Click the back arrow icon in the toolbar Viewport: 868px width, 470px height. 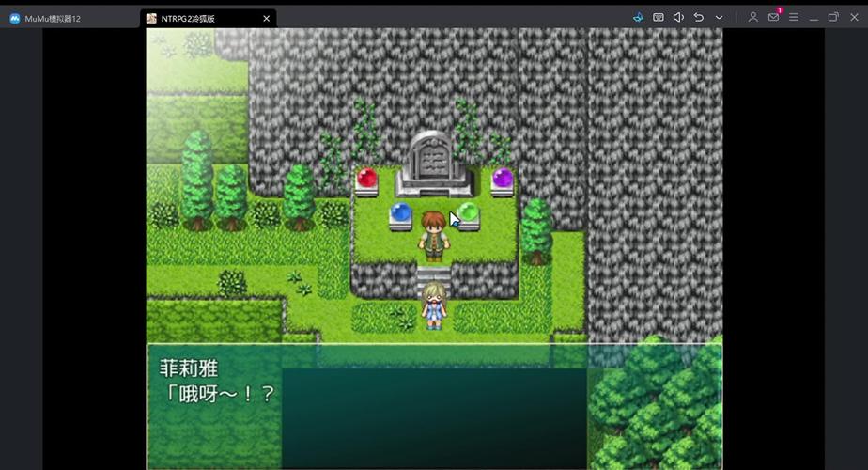coord(699,17)
